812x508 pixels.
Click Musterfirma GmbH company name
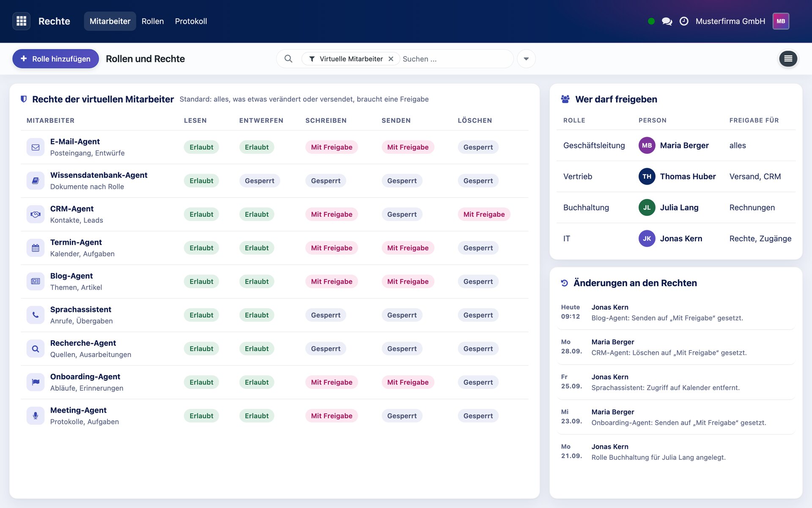click(730, 21)
